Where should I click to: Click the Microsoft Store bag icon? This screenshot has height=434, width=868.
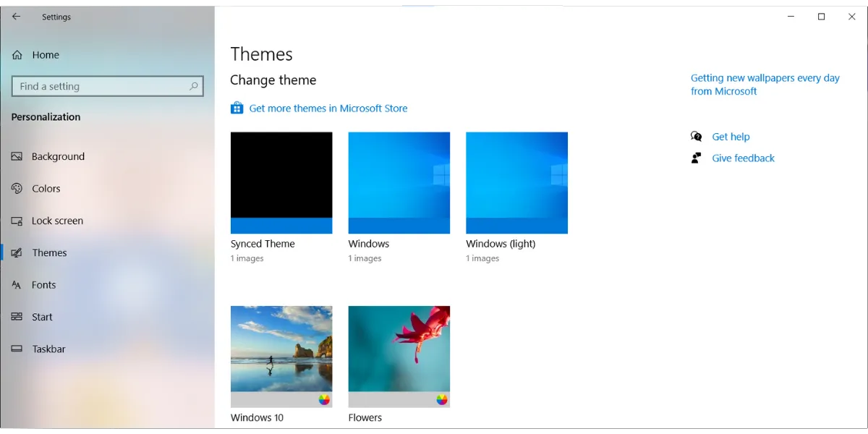click(x=237, y=108)
